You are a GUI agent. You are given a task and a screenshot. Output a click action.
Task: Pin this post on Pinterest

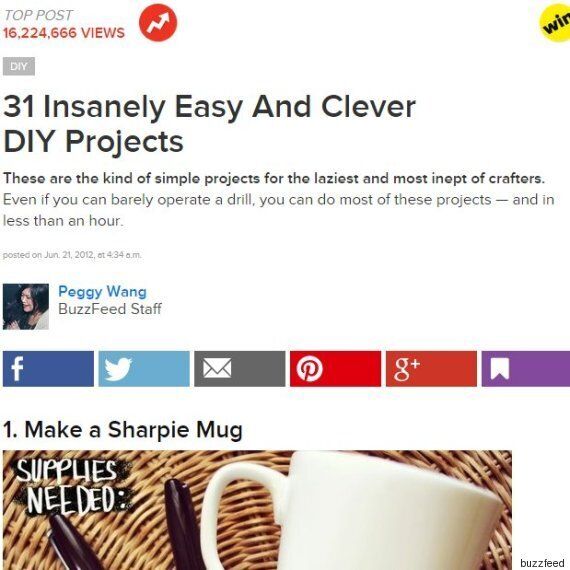(336, 369)
